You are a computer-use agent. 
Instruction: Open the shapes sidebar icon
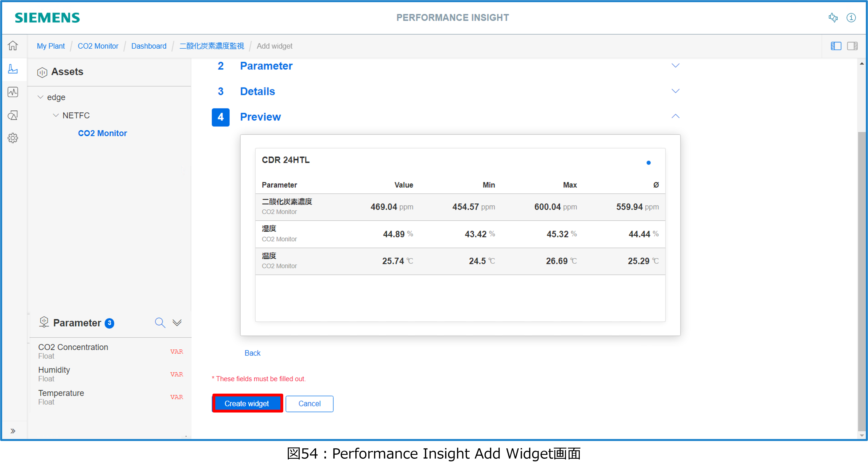tap(13, 115)
